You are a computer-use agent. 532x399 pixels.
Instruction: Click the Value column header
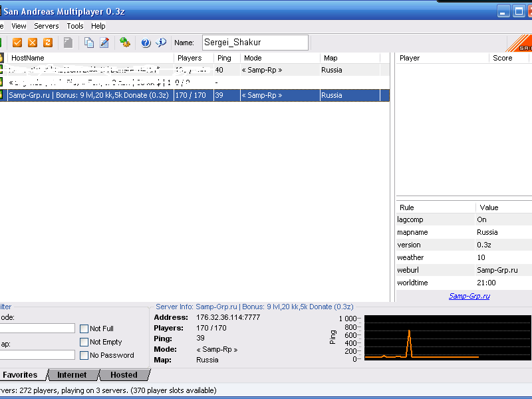point(504,207)
